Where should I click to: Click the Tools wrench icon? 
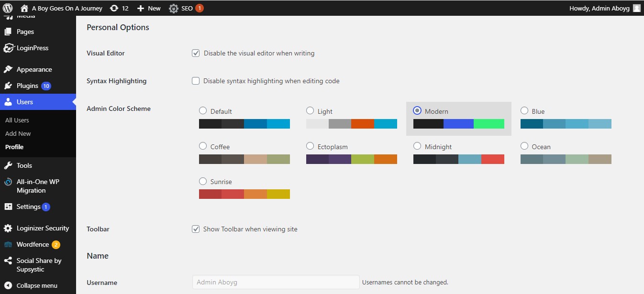coord(8,166)
